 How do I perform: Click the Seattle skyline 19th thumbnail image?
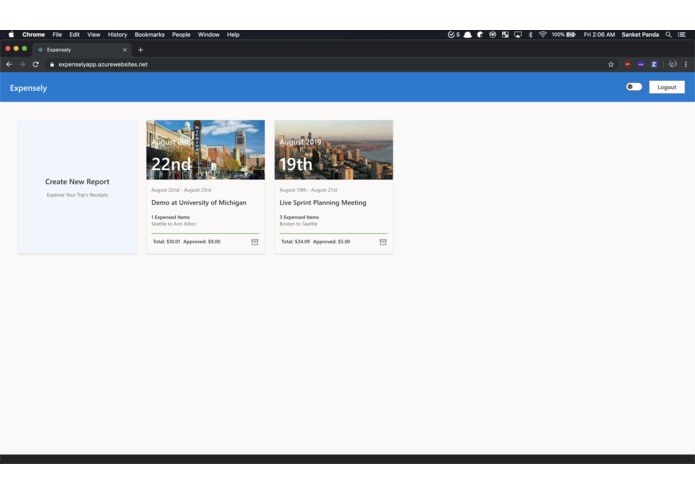(x=334, y=150)
